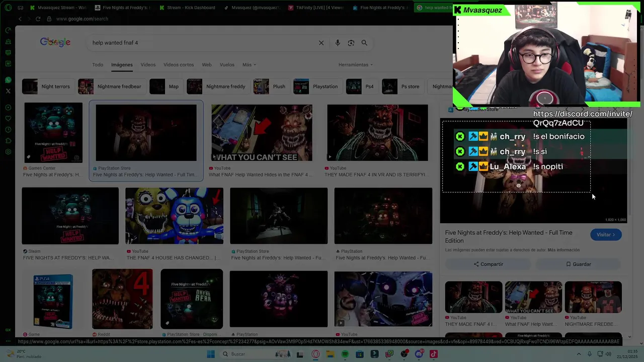Open the Games Center Help Wanted thumbnail
This screenshot has height=362, width=644.
click(53, 133)
